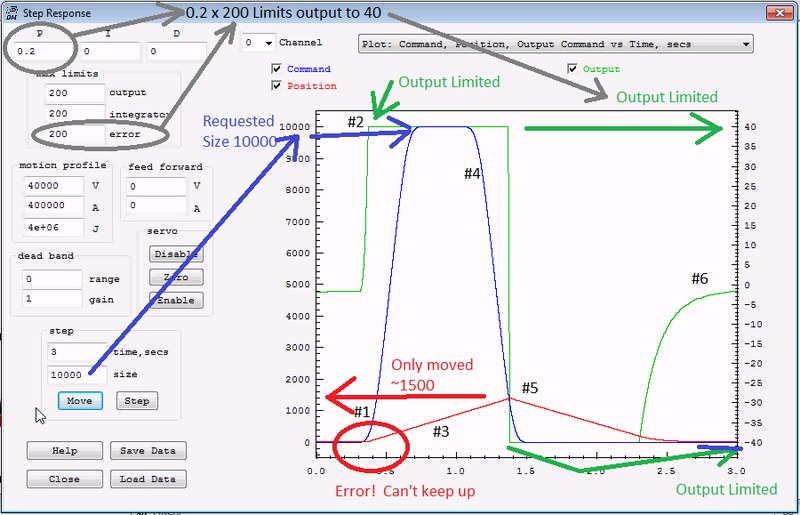Click the Step button
The width and height of the screenshot is (800, 515).
137,400
